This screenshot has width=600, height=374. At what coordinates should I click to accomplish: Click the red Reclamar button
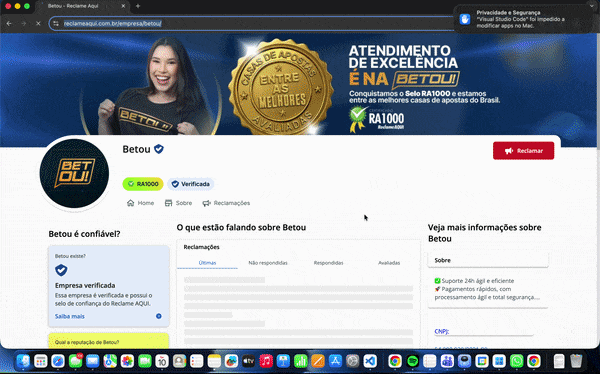[x=523, y=151]
